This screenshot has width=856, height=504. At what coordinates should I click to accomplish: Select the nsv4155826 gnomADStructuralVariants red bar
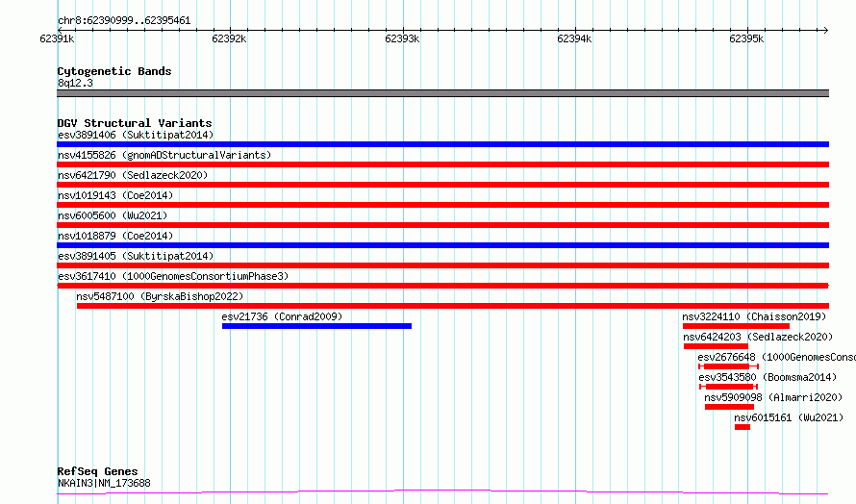(x=442, y=164)
